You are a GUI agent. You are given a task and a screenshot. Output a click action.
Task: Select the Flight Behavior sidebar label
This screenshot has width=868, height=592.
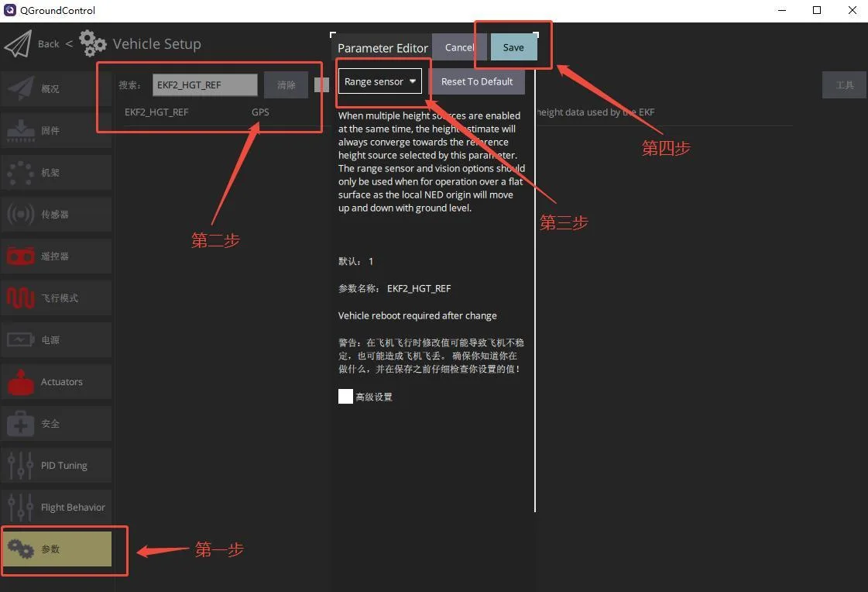tap(73, 508)
